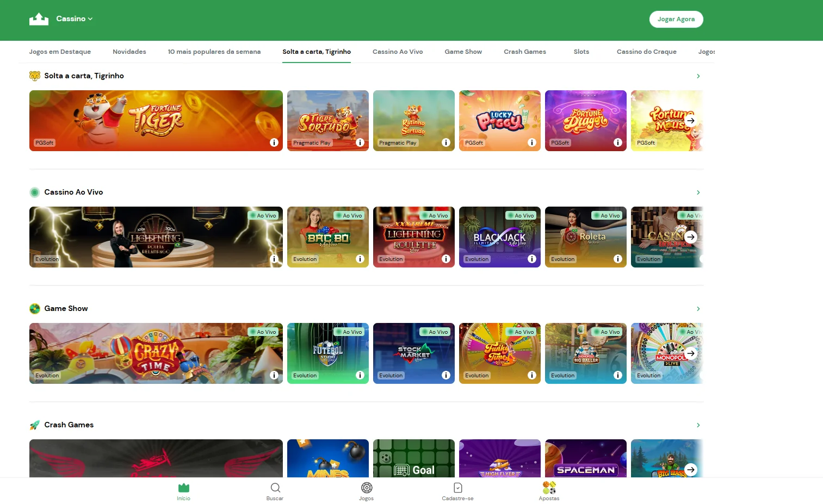Viewport: 823px width, 504px height.
Task: Show info for Lucky Piggy game
Action: pyautogui.click(x=532, y=142)
